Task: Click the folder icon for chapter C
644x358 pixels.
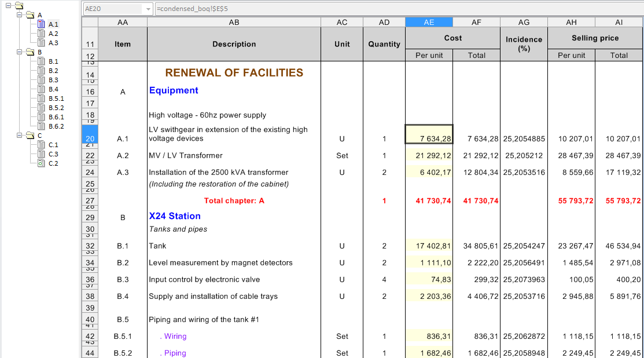Action: [31, 136]
